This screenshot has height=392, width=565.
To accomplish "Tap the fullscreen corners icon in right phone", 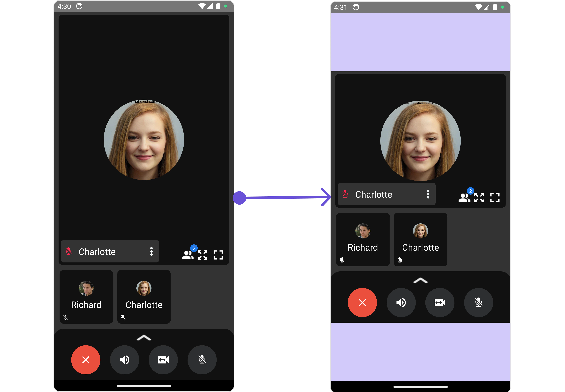I will pyautogui.click(x=495, y=198).
